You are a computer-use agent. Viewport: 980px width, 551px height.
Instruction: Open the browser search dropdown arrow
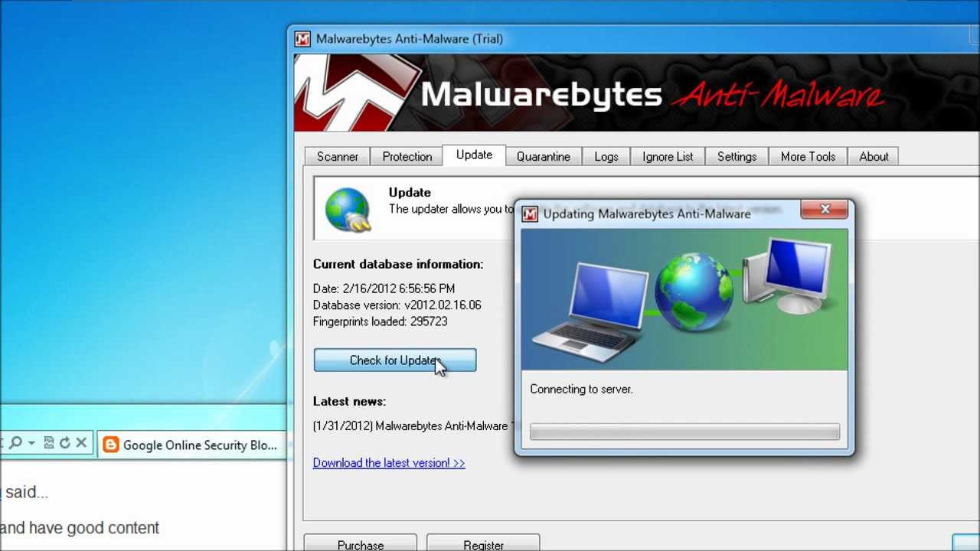pos(31,443)
